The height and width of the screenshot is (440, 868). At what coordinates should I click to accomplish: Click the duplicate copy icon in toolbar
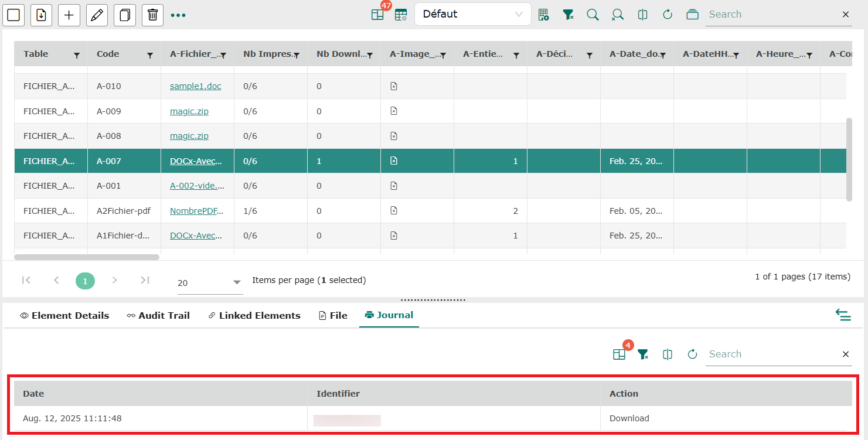pyautogui.click(x=124, y=15)
